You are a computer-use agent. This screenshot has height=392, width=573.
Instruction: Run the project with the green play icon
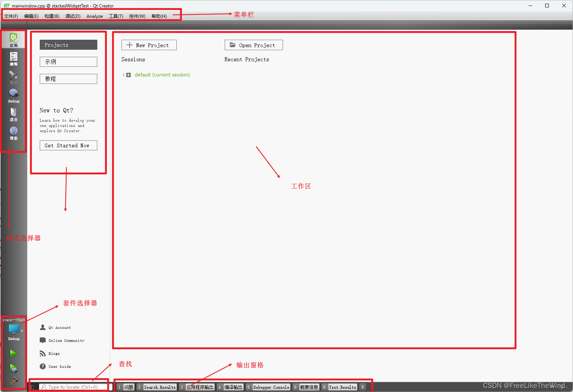click(14, 353)
